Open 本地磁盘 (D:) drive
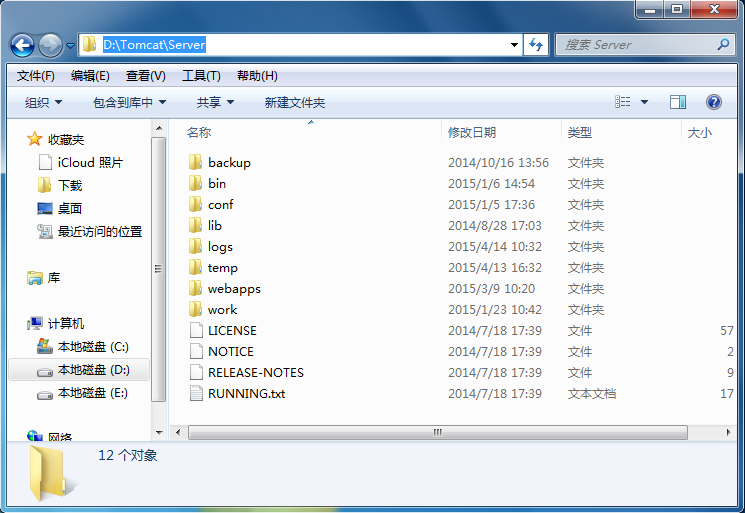 [83, 370]
